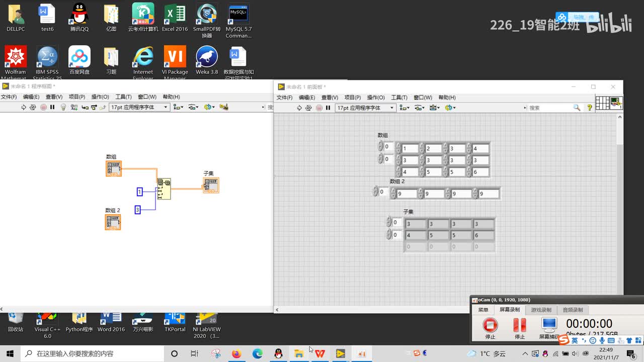Toggle execution highlighting light bulb
The image size is (644, 362).
point(63,107)
